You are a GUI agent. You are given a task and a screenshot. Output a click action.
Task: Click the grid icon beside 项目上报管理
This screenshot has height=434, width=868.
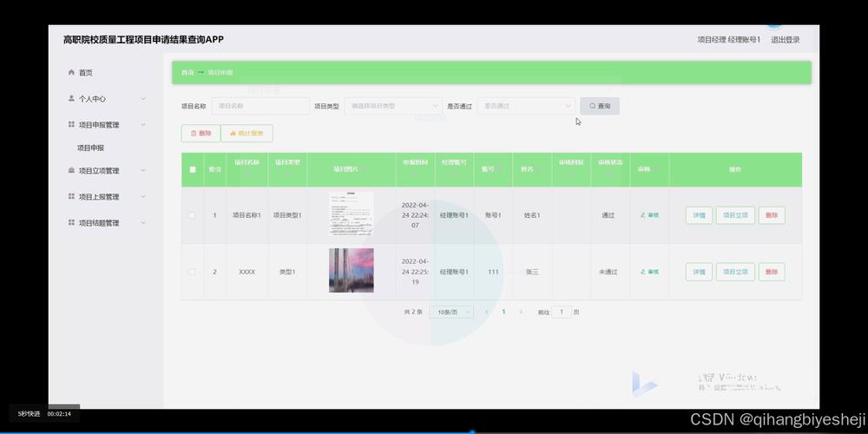pos(71,196)
